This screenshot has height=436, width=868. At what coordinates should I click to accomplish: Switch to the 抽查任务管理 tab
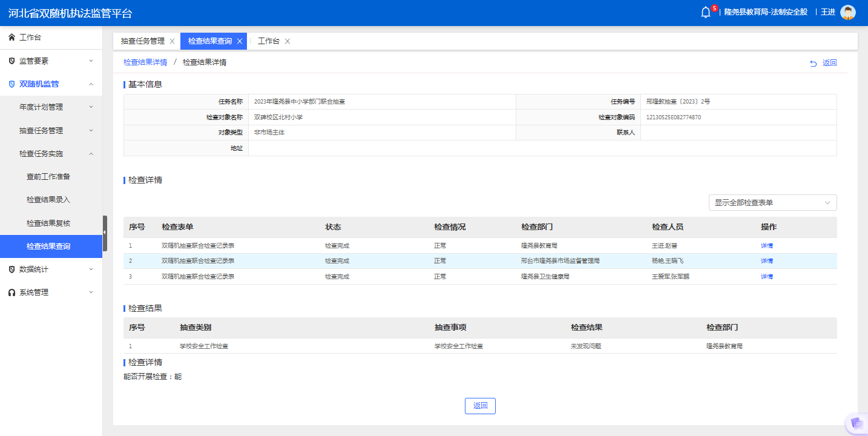pyautogui.click(x=143, y=41)
